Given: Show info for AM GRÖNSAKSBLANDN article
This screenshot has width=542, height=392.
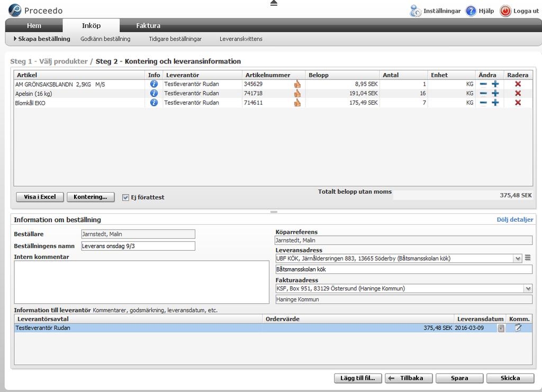Looking at the screenshot, I should point(154,84).
